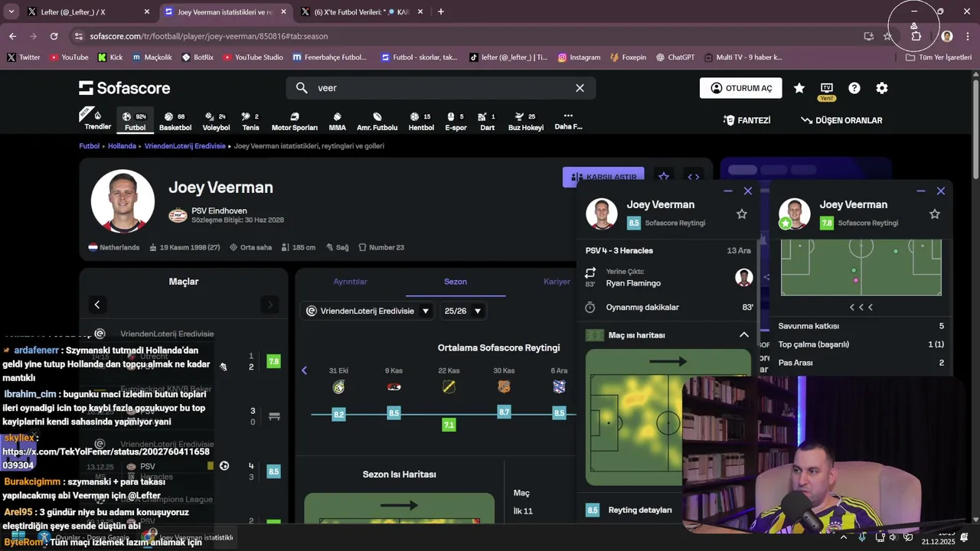
Task: Open the ChatGPT bookmark
Action: pyautogui.click(x=675, y=57)
